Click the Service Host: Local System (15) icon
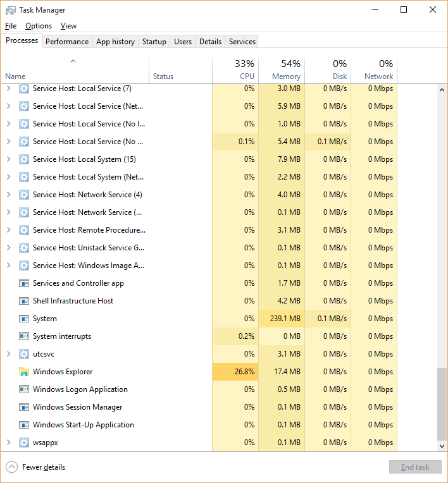Viewport: 448px width, 483px height. click(x=24, y=159)
